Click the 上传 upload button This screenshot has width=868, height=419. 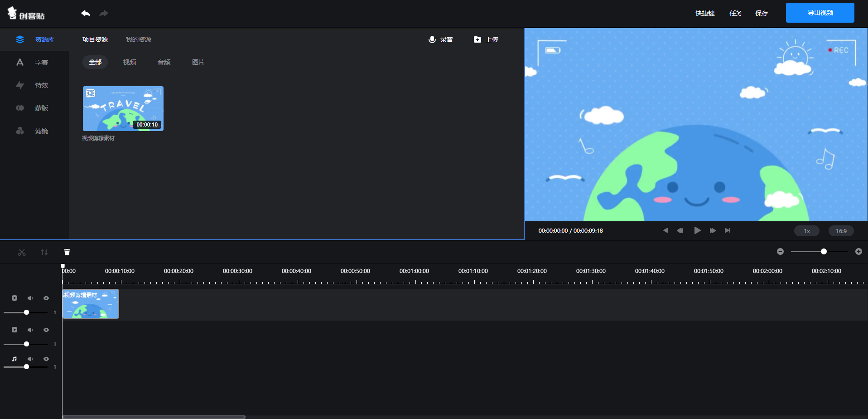[x=486, y=39]
